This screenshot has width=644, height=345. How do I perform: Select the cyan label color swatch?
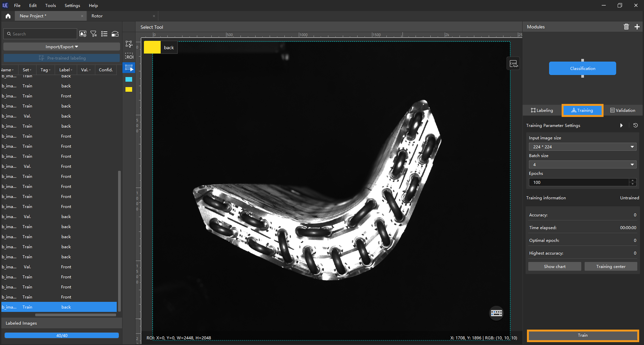(129, 79)
